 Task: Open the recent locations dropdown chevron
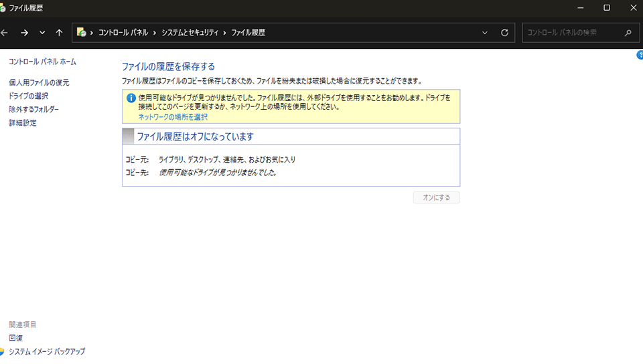tap(42, 33)
